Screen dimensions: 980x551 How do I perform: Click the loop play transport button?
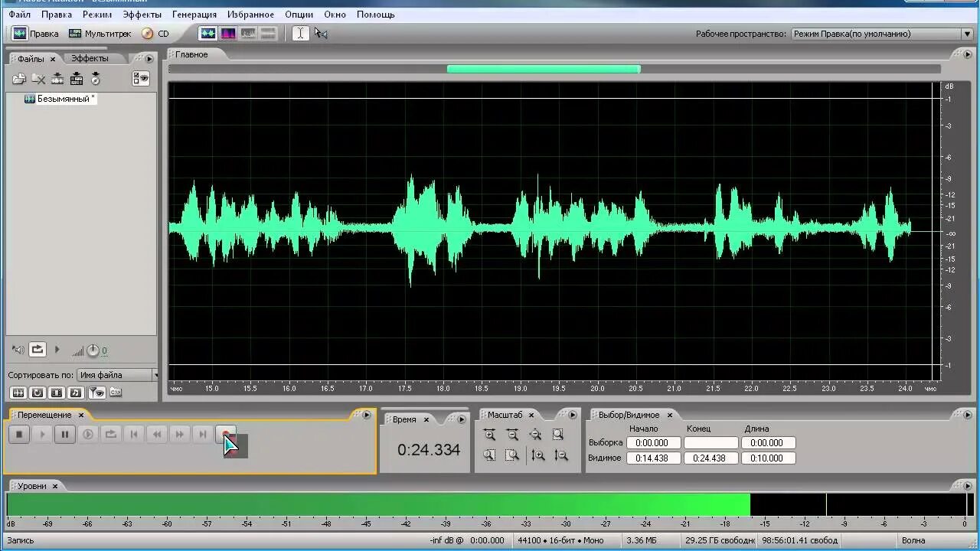pyautogui.click(x=111, y=435)
